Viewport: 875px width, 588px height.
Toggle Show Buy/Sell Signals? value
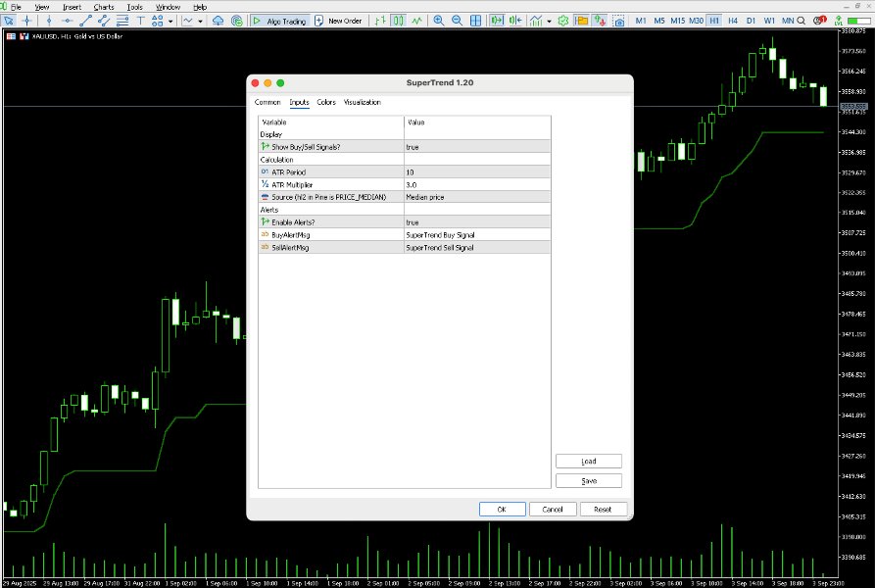[475, 145]
